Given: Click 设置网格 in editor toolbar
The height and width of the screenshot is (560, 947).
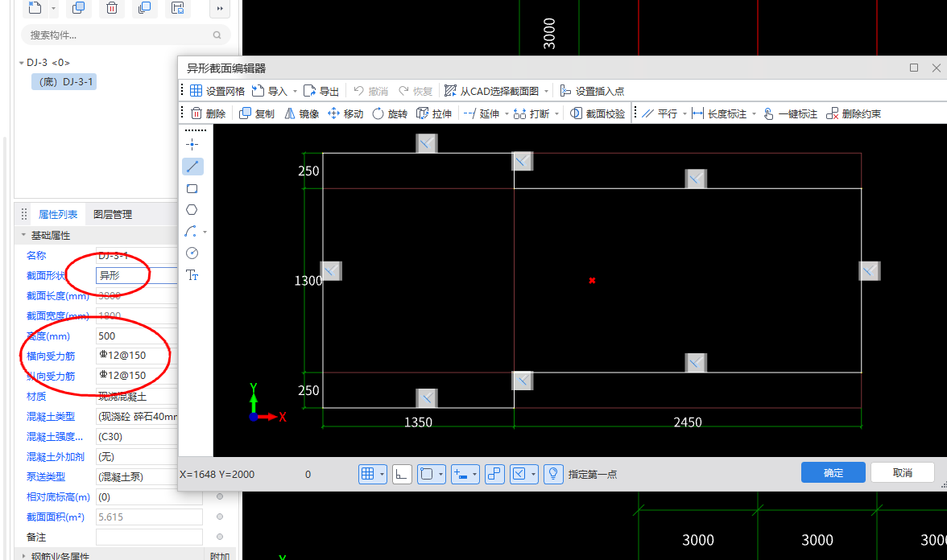Looking at the screenshot, I should [x=217, y=91].
